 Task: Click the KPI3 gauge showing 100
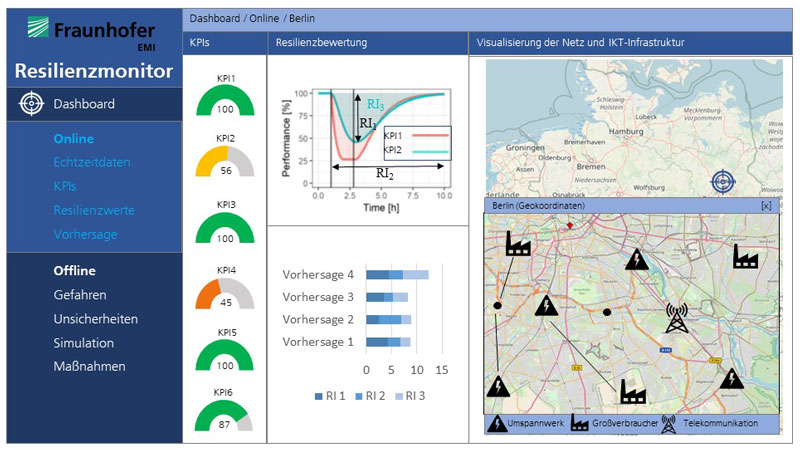pyautogui.click(x=225, y=228)
